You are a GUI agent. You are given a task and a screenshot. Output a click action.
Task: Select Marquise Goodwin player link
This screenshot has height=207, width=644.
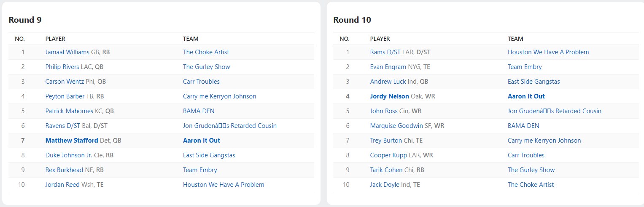(396, 126)
